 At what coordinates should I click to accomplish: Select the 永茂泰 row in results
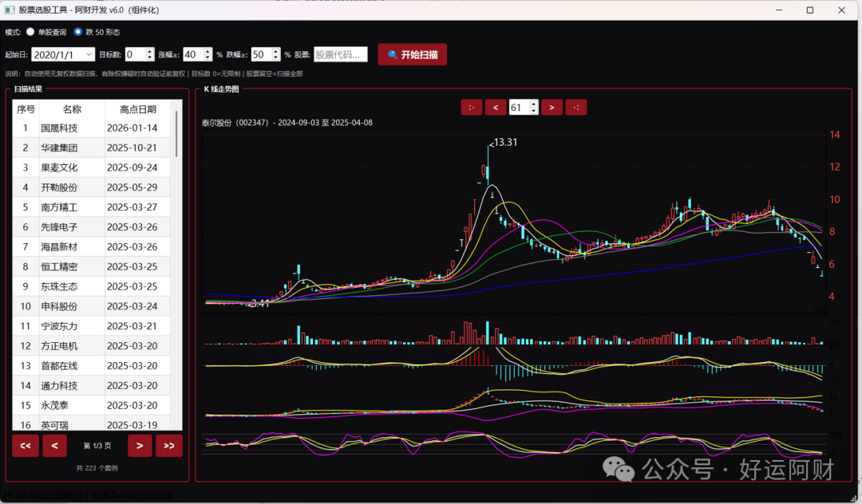click(x=92, y=404)
